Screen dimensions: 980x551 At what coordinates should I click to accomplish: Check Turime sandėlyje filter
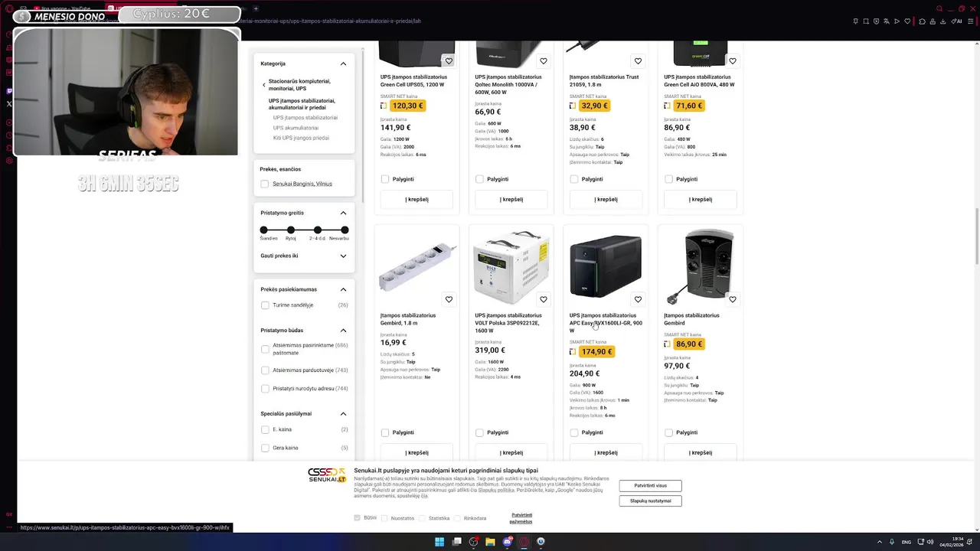(265, 305)
